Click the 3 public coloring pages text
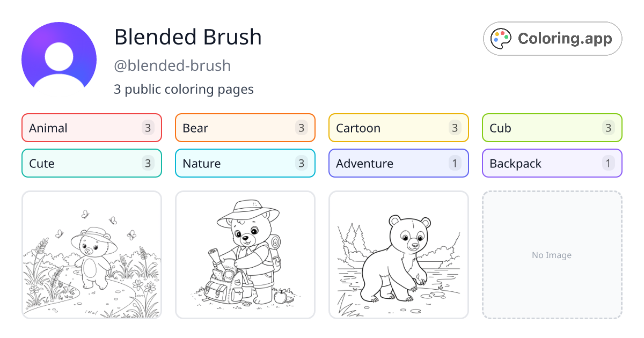 click(184, 89)
